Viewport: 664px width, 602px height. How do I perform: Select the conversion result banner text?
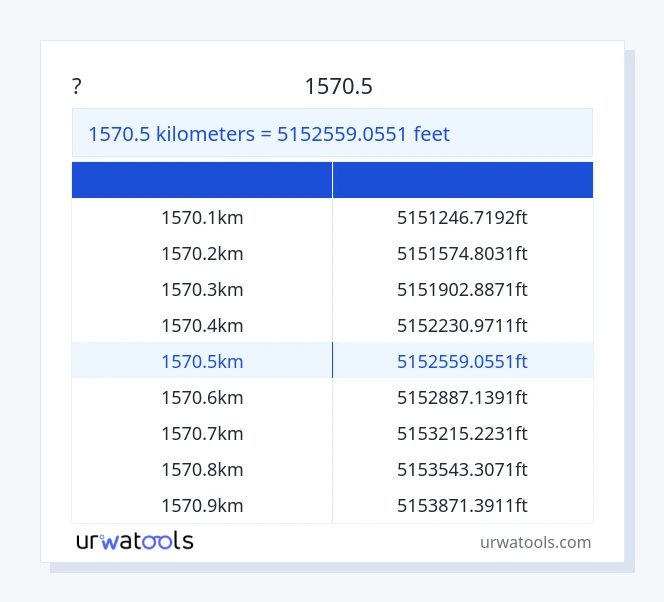[269, 133]
